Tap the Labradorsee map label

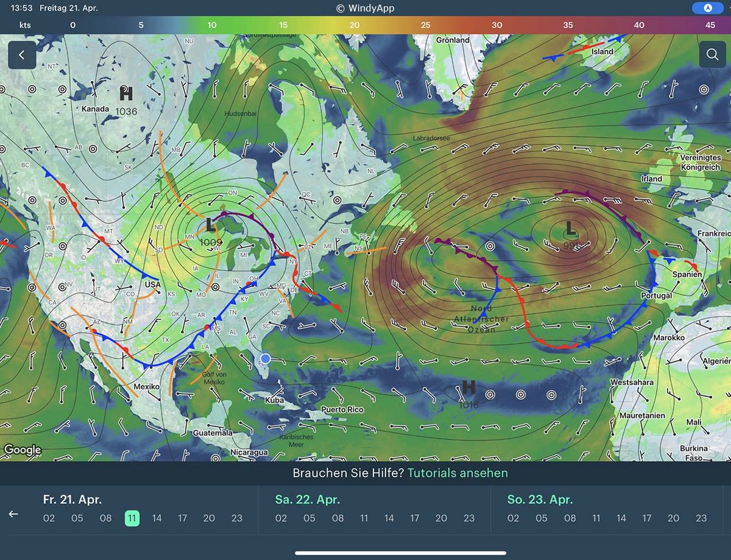pyautogui.click(x=431, y=138)
